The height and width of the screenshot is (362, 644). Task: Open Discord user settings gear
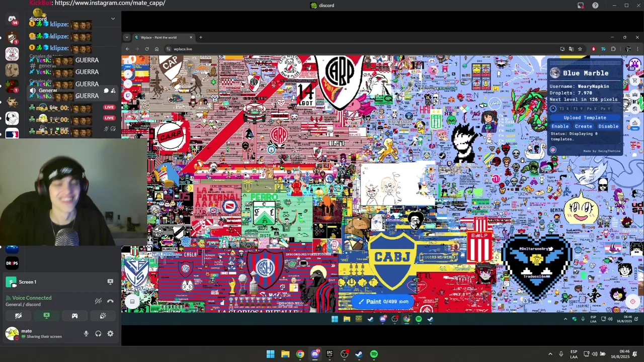(110, 333)
